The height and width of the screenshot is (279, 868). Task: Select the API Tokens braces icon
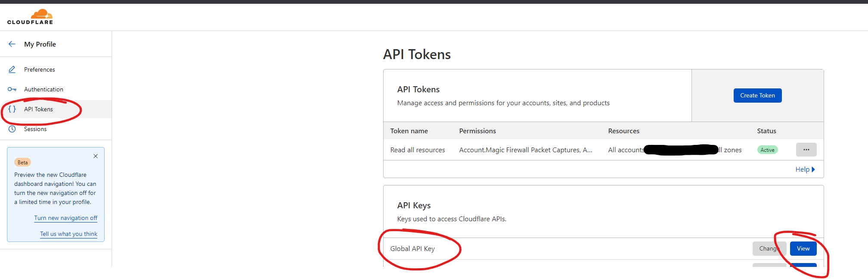pos(12,109)
